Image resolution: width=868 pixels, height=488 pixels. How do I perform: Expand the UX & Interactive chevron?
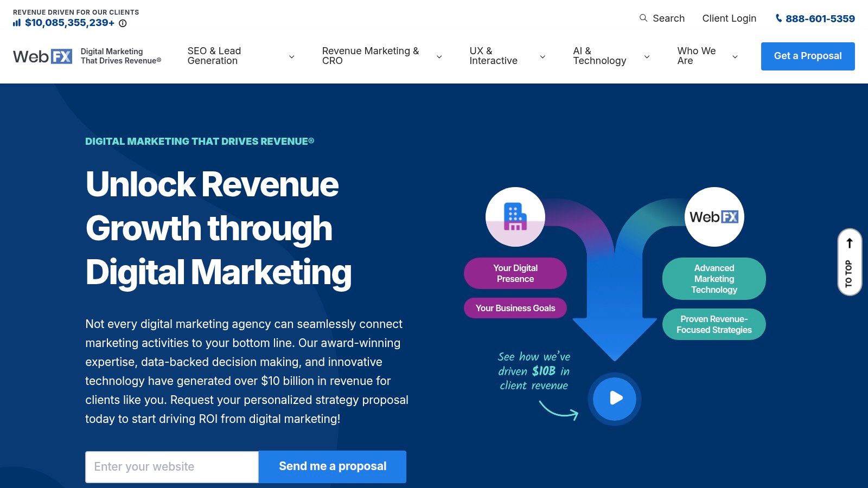[x=542, y=56]
